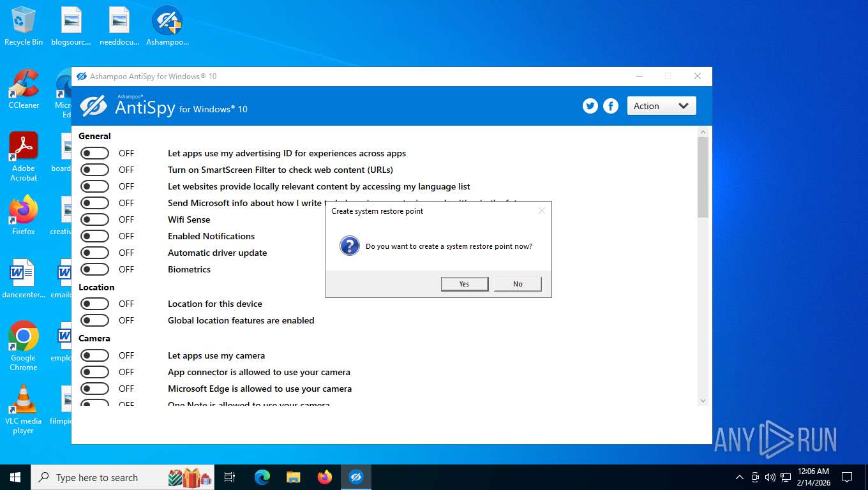The height and width of the screenshot is (490, 868).
Task: Open Ashampoo's Twitter page icon
Action: coord(590,106)
